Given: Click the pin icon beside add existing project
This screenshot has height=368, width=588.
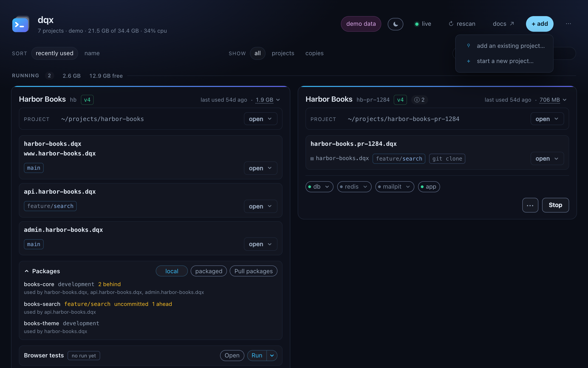Looking at the screenshot, I should pyautogui.click(x=469, y=46).
